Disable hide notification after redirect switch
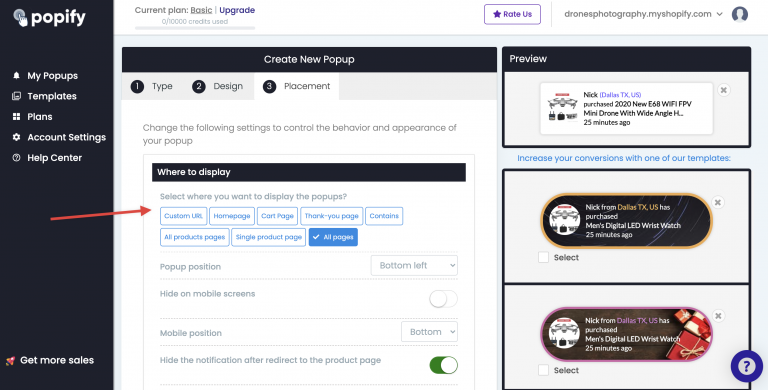Image resolution: width=768 pixels, height=390 pixels. coord(443,365)
